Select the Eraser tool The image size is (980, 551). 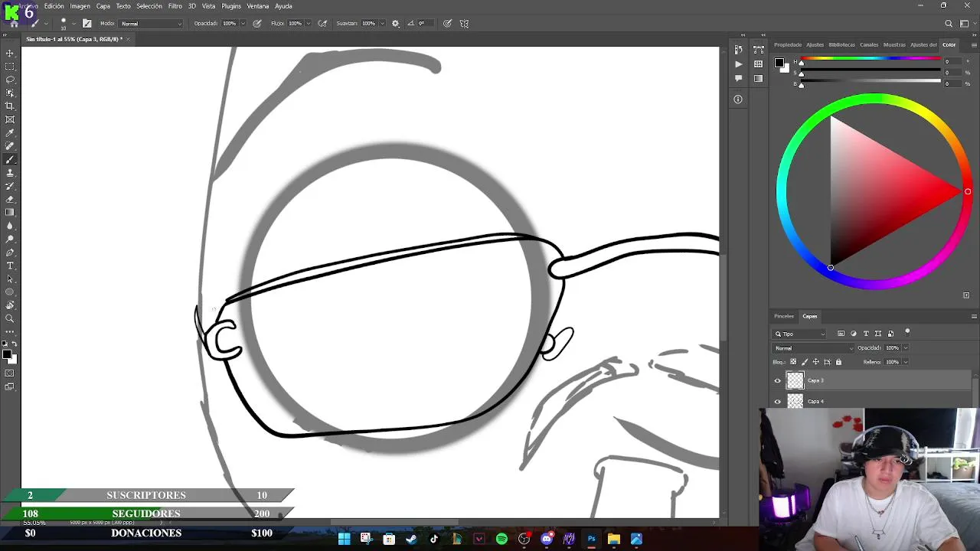point(10,199)
